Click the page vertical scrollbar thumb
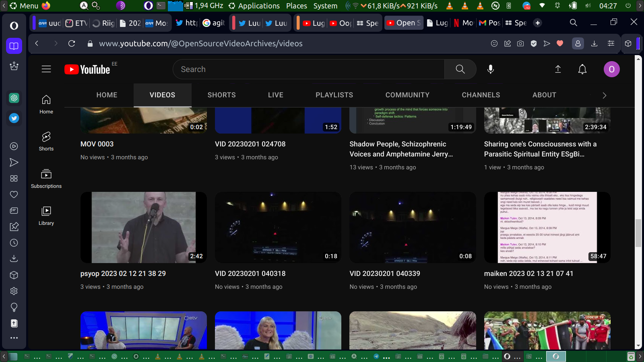The image size is (644, 362). click(638, 233)
